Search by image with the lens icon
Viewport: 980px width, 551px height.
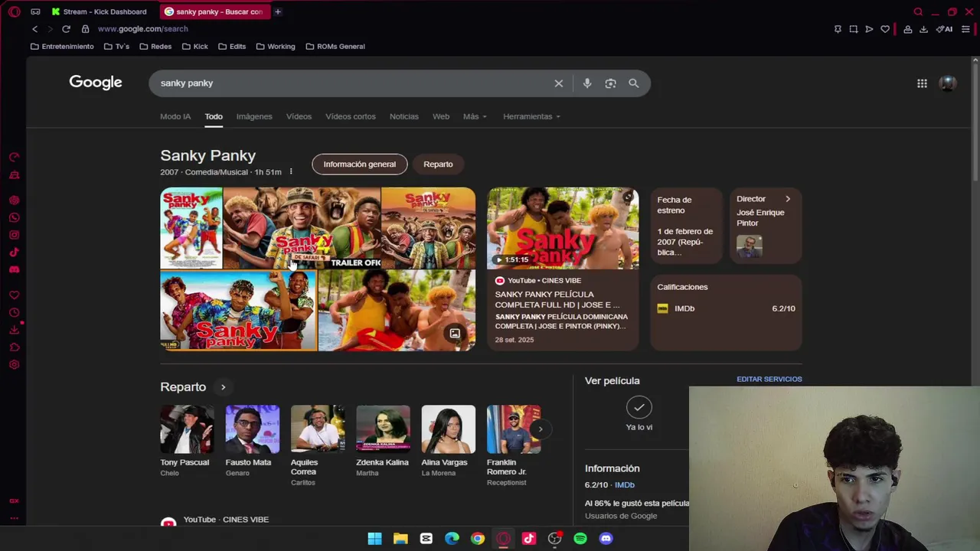click(610, 83)
